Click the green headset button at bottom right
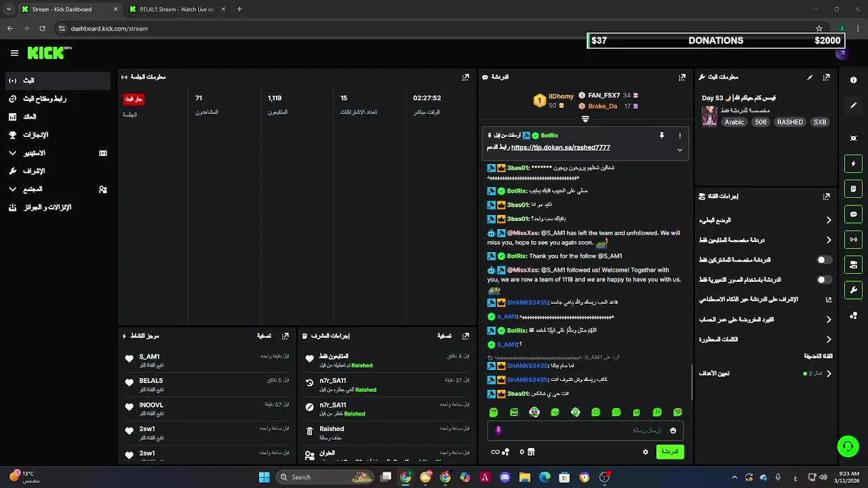The image size is (868, 488). point(848,446)
